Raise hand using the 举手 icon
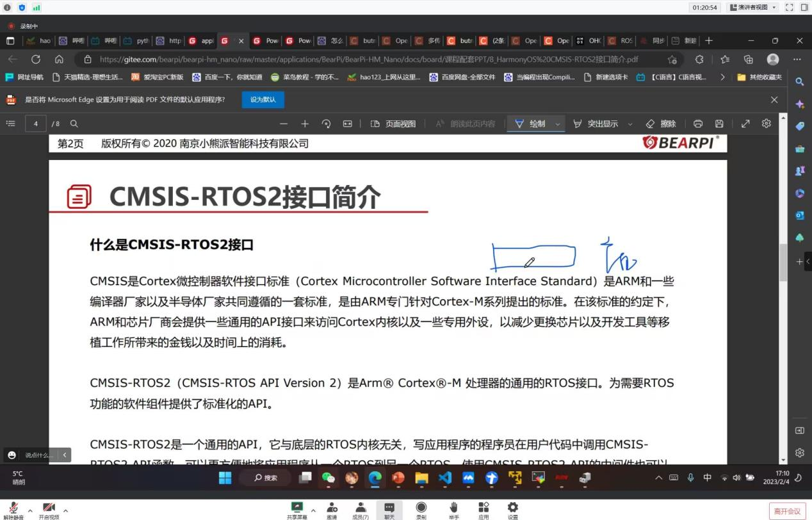The width and height of the screenshot is (812, 520). click(x=453, y=508)
